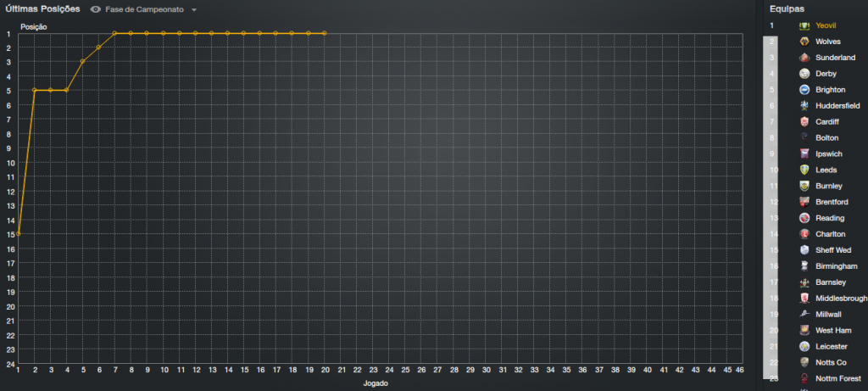Image resolution: width=868 pixels, height=391 pixels.
Task: Select the Leeds club crest icon
Action: 804,170
